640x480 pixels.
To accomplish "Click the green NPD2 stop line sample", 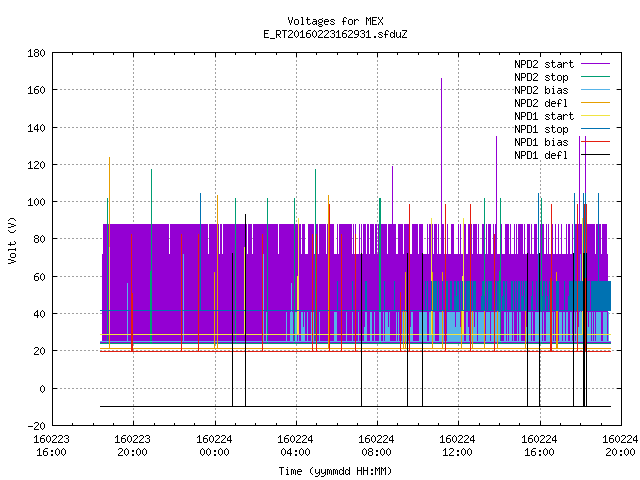I will click(595, 76).
